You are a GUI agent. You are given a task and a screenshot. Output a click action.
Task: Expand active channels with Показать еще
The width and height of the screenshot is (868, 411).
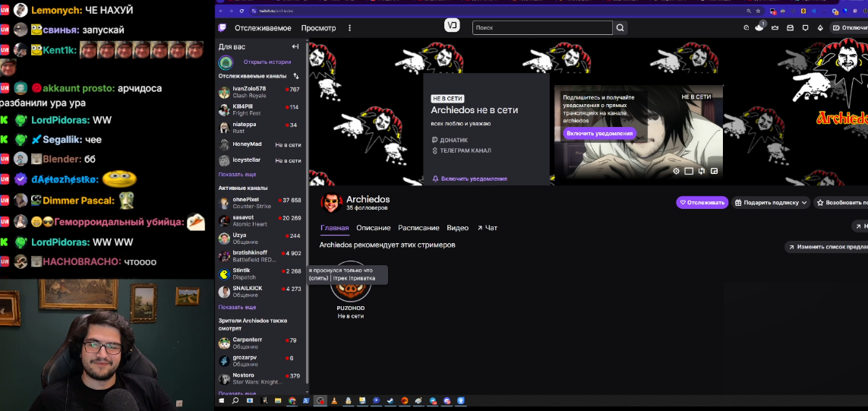237,308
